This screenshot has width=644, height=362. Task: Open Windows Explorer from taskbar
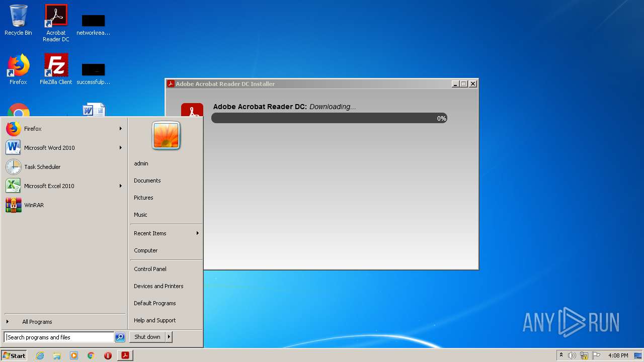[x=57, y=355]
